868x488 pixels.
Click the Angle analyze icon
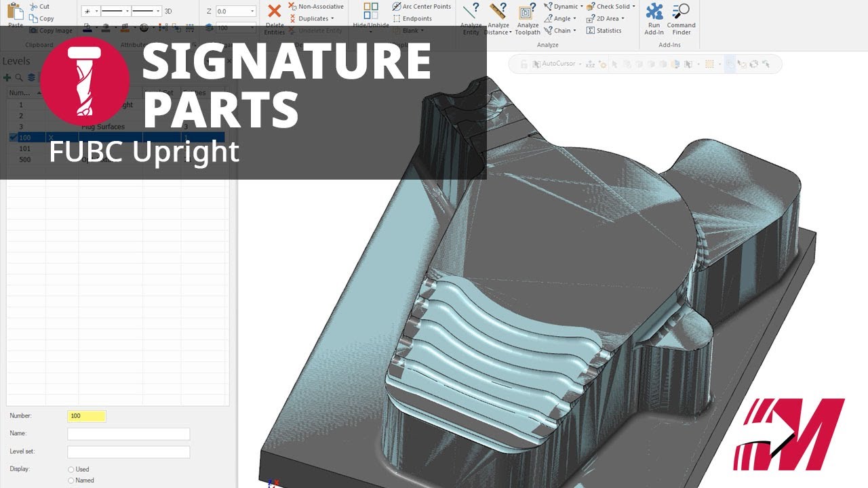click(548, 18)
